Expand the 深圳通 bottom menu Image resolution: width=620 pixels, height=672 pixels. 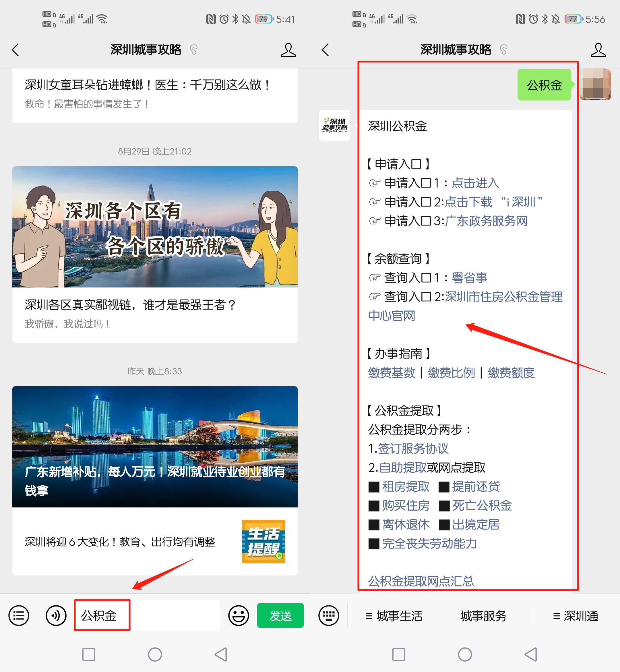[576, 616]
